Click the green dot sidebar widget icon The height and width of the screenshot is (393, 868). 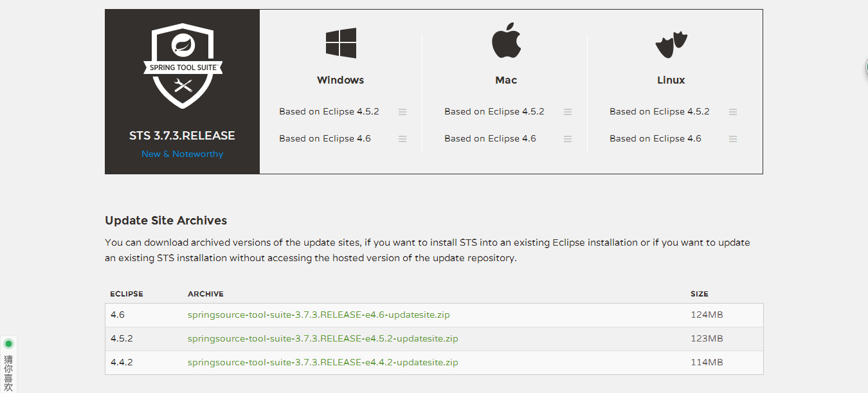tap(8, 344)
